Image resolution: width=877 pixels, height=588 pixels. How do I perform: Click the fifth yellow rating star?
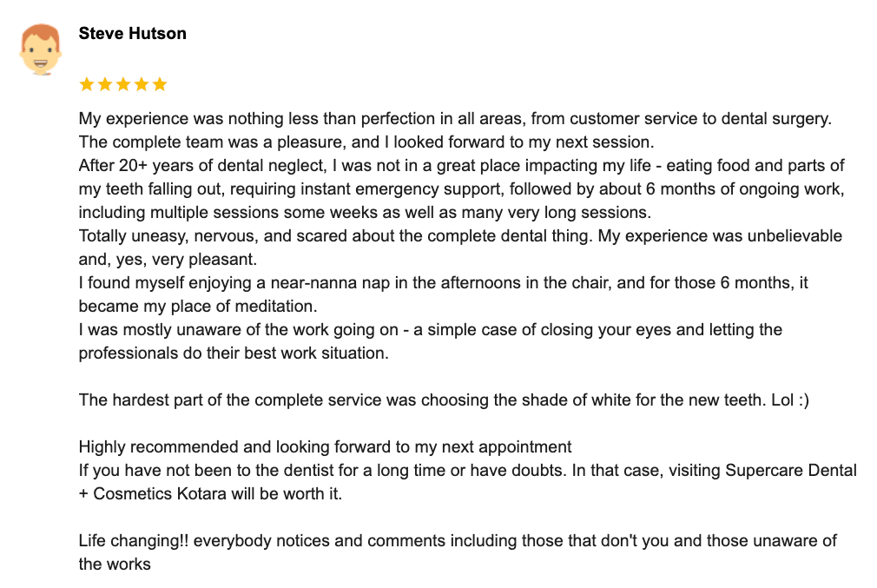click(159, 84)
